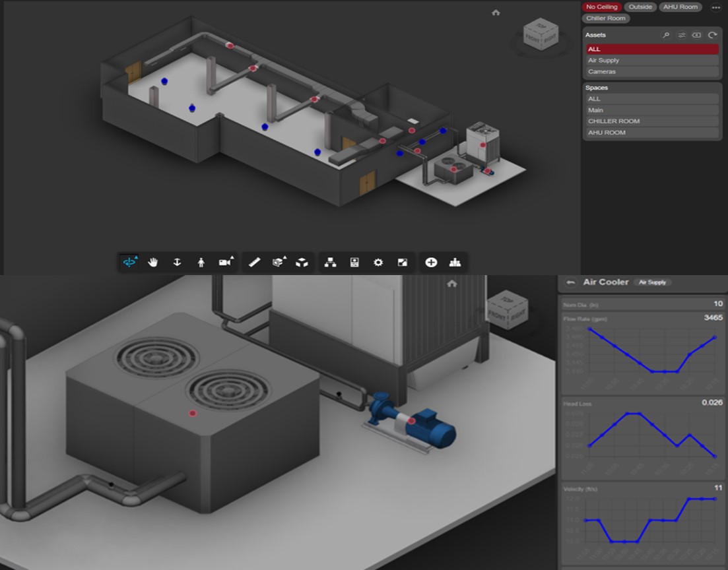Open the three-dot more views menu
This screenshot has height=570, width=728.
click(715, 7)
